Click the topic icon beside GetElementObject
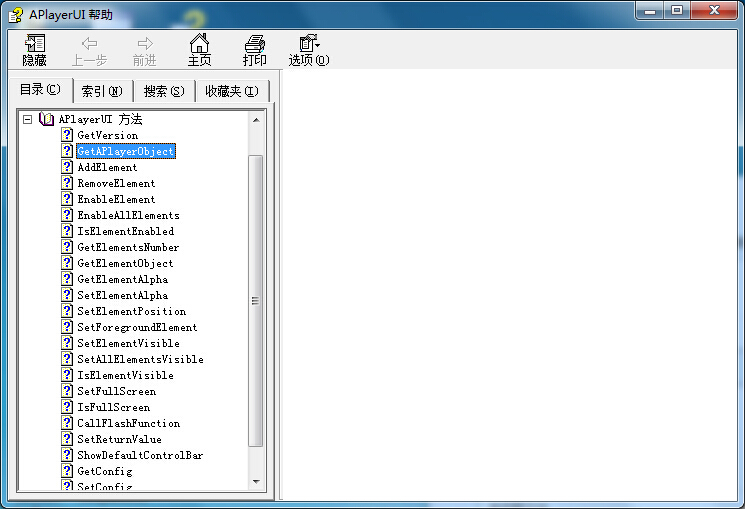Screen dimensions: 745x509 tap(67, 263)
